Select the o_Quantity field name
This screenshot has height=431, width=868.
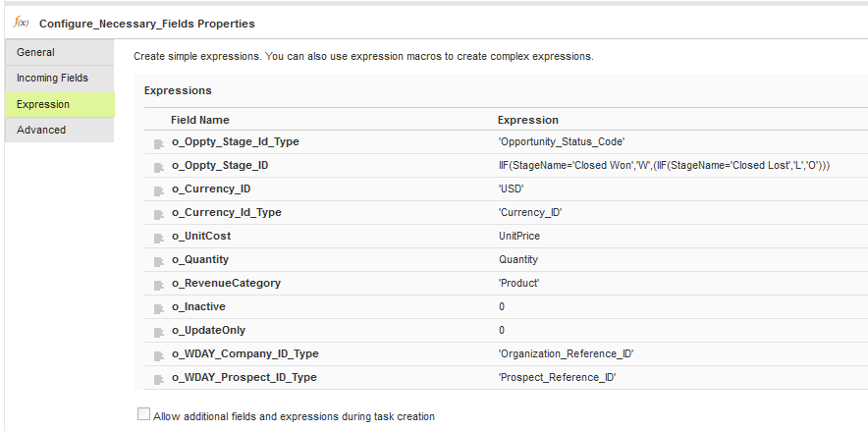click(200, 259)
